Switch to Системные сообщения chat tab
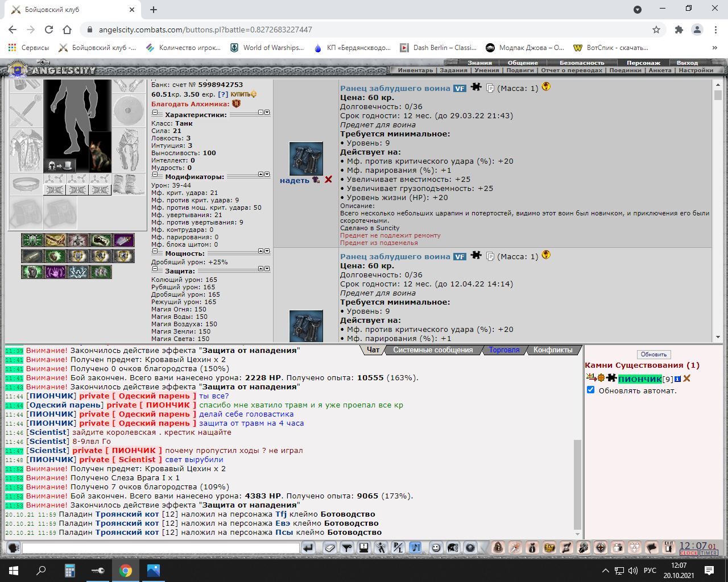Screen dimensions: 728x582 [x=433, y=350]
